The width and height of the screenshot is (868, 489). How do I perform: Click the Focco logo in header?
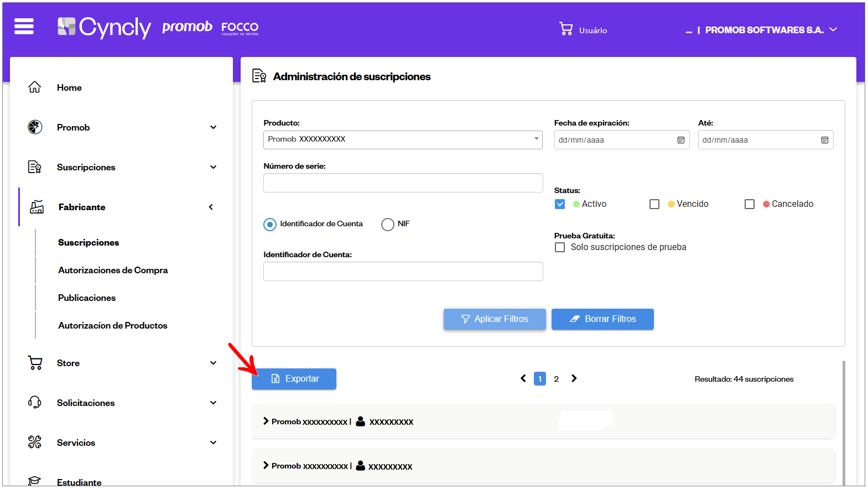pos(240,28)
